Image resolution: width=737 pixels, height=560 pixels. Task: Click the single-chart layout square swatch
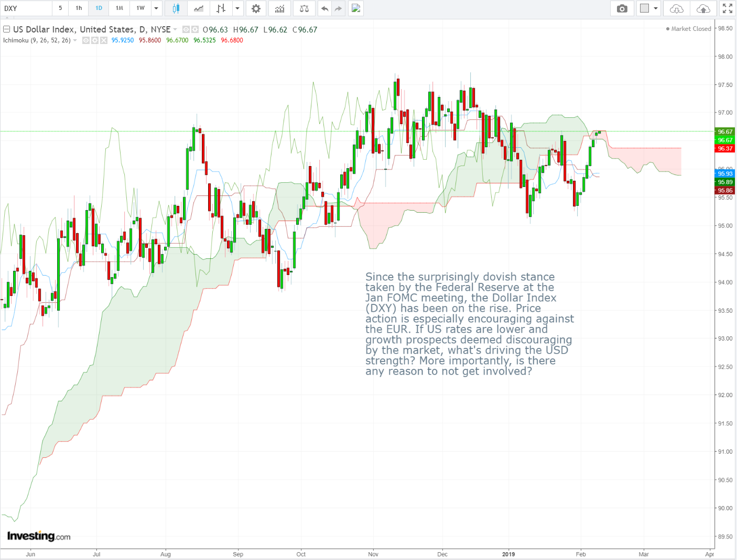(645, 8)
